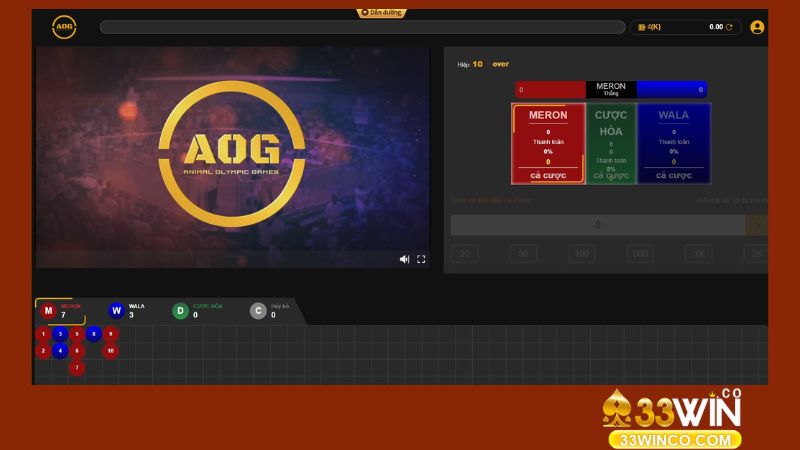
Task: Select the CƯỢC HÒA tab with green D
Action: click(x=197, y=311)
